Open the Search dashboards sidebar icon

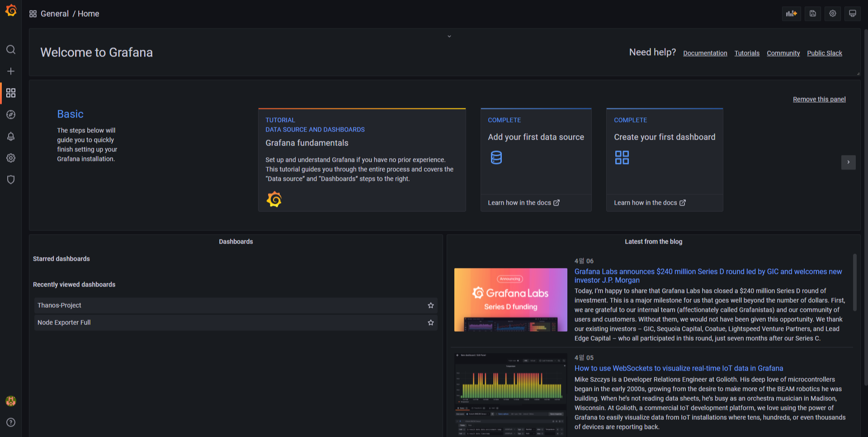click(11, 50)
